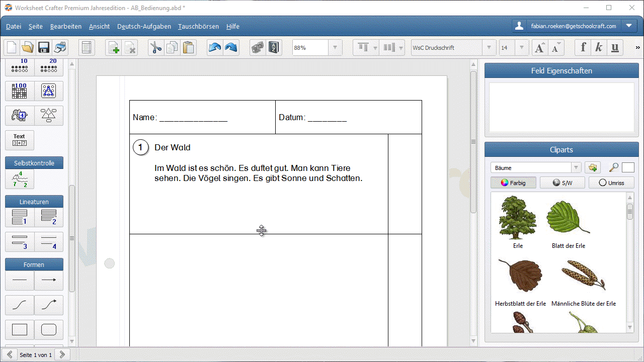This screenshot has height=362, width=644.
Task: Insert the Text field item
Action: pos(20,140)
